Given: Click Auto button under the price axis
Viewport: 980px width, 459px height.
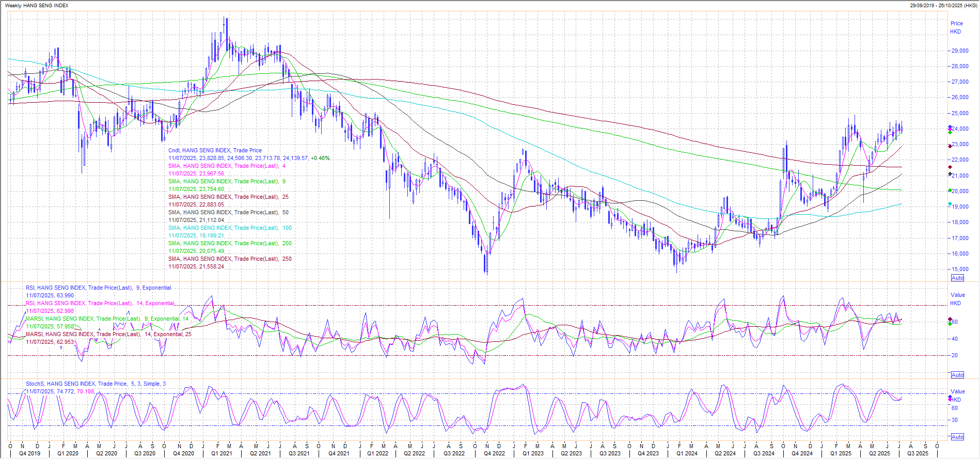Looking at the screenshot, I should point(957,278).
